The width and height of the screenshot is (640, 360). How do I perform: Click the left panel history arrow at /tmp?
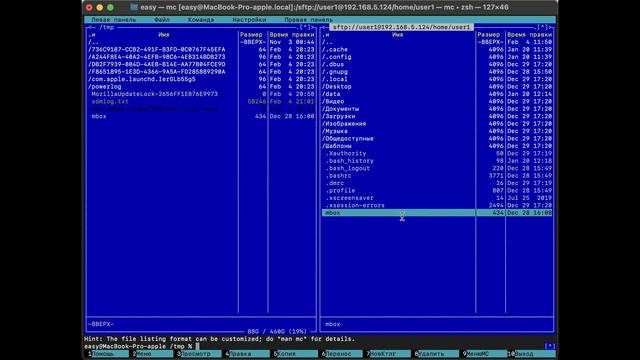[x=92, y=27]
